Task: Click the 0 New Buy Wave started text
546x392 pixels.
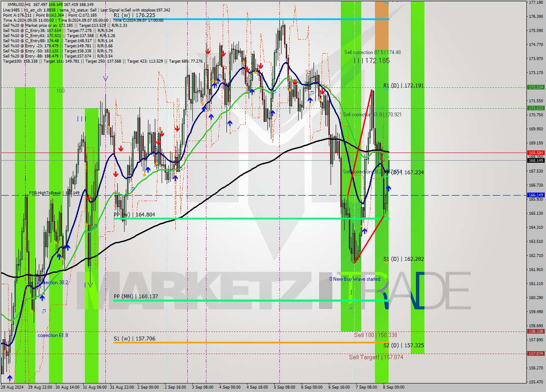Action: click(354, 279)
